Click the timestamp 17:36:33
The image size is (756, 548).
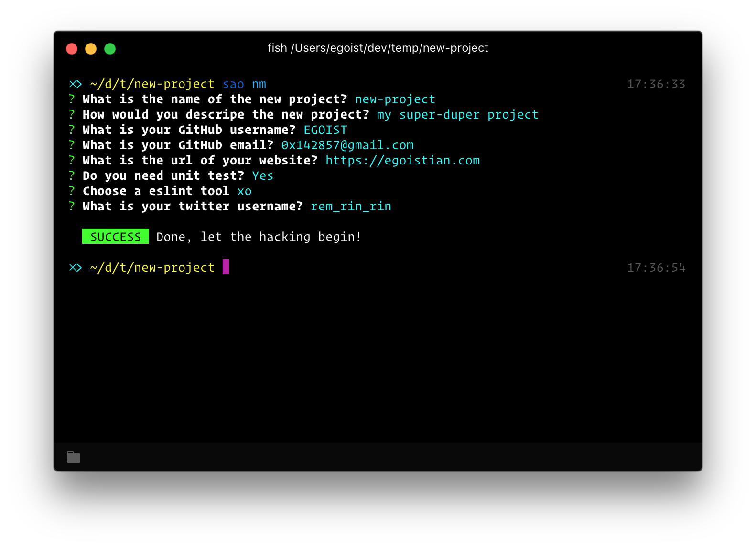[656, 84]
